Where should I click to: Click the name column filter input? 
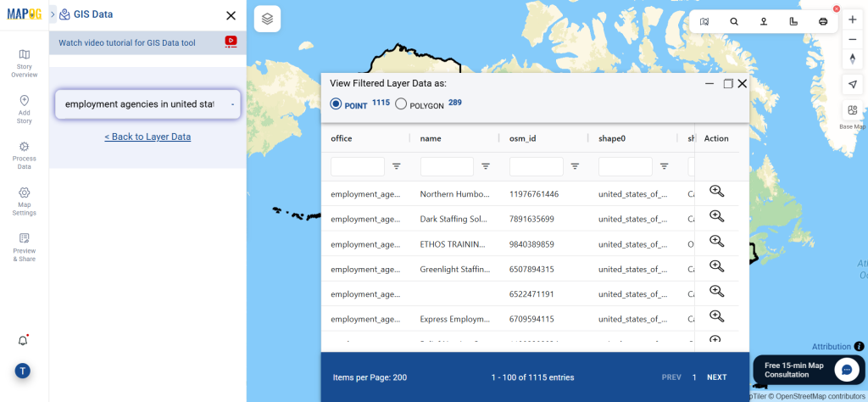point(448,167)
